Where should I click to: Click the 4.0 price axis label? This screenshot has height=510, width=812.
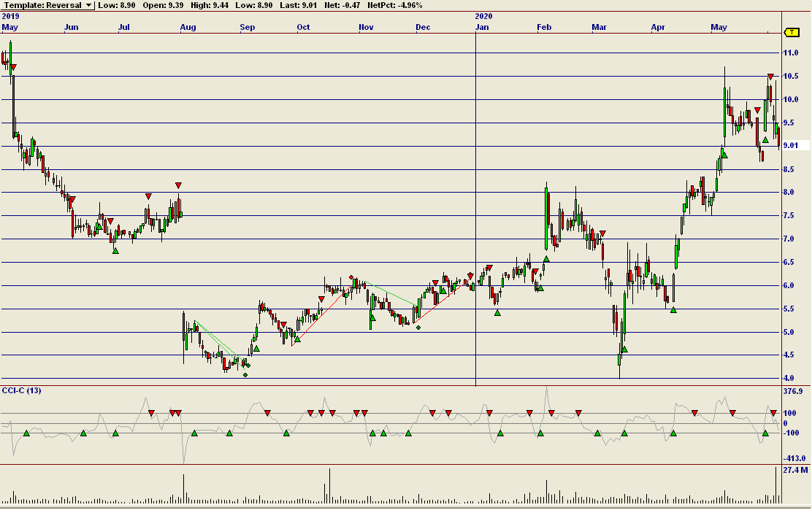(x=789, y=378)
